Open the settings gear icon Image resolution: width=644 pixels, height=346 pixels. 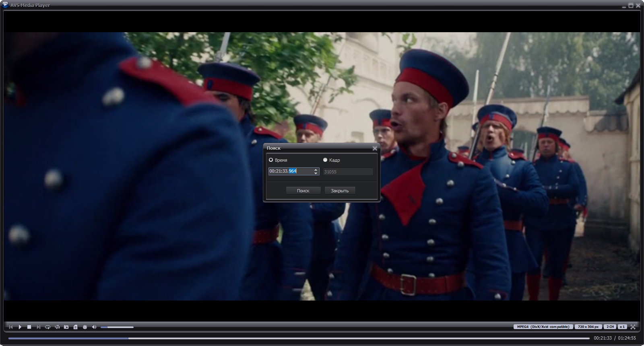click(x=85, y=327)
